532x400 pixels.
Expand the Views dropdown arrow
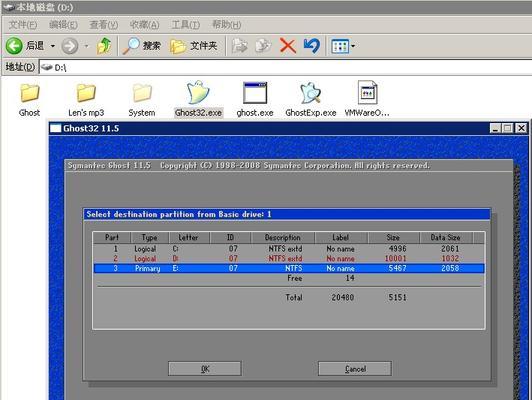[353, 46]
